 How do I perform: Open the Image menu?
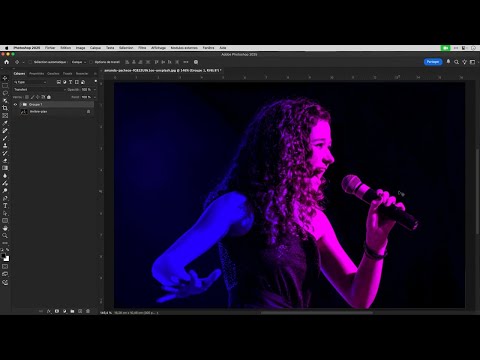pos(80,48)
